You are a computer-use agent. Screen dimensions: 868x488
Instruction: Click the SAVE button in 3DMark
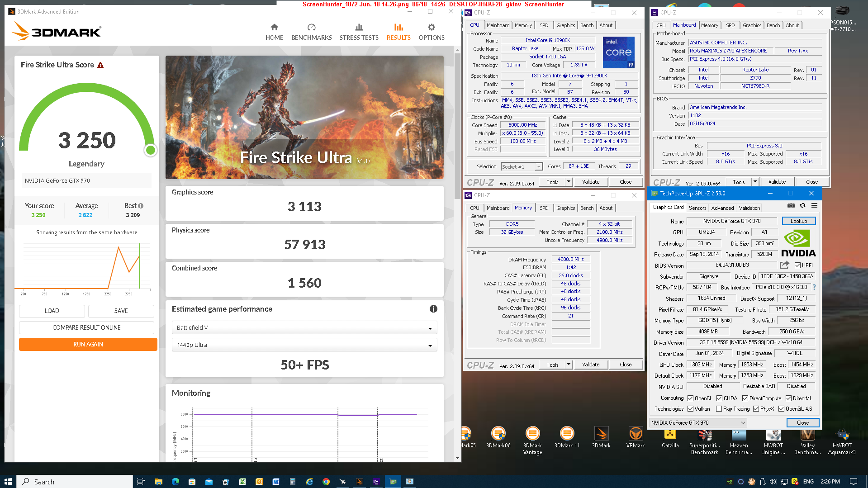[121, 311]
